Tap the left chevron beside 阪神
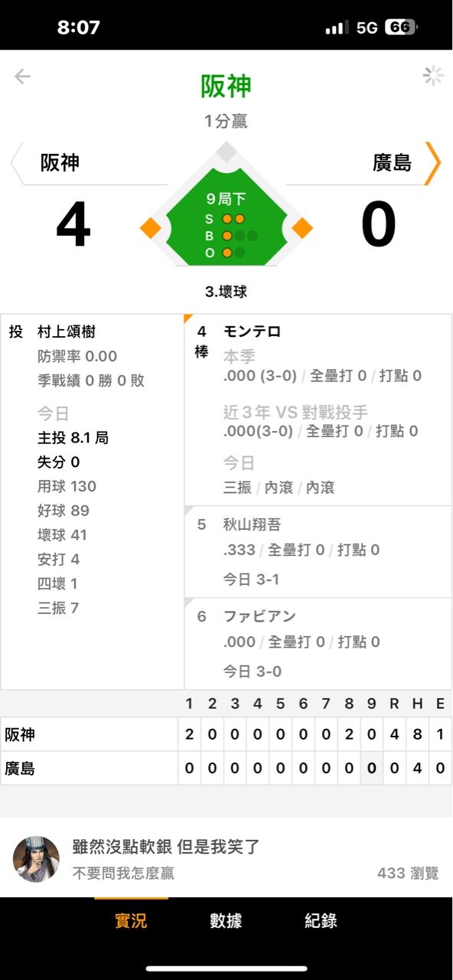The width and height of the screenshot is (453, 980). (x=18, y=163)
